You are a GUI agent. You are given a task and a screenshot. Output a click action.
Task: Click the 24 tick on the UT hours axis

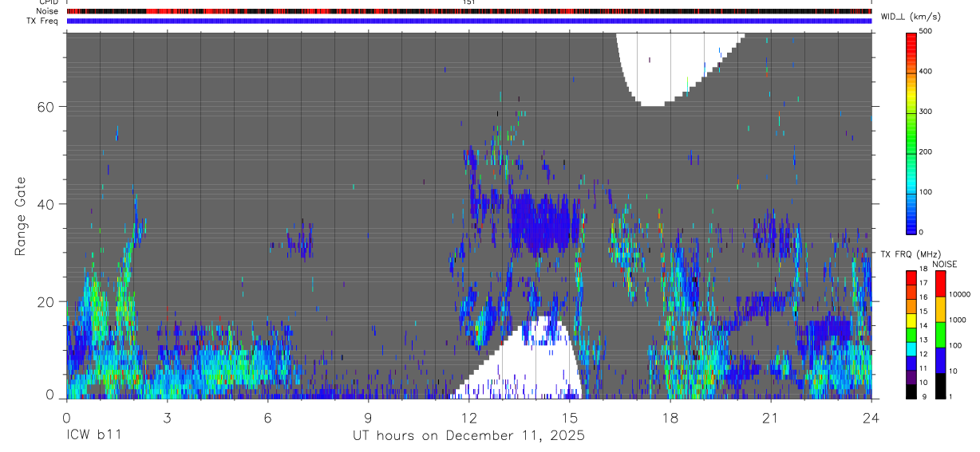tap(871, 417)
